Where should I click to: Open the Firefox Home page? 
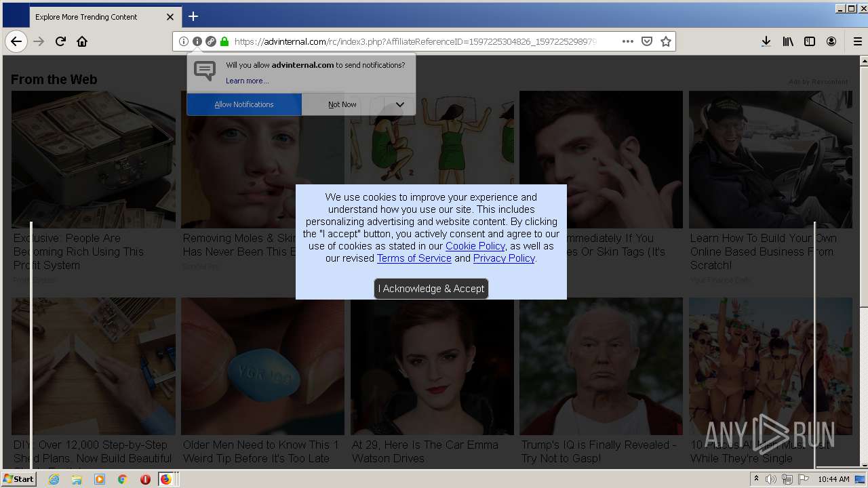point(82,41)
